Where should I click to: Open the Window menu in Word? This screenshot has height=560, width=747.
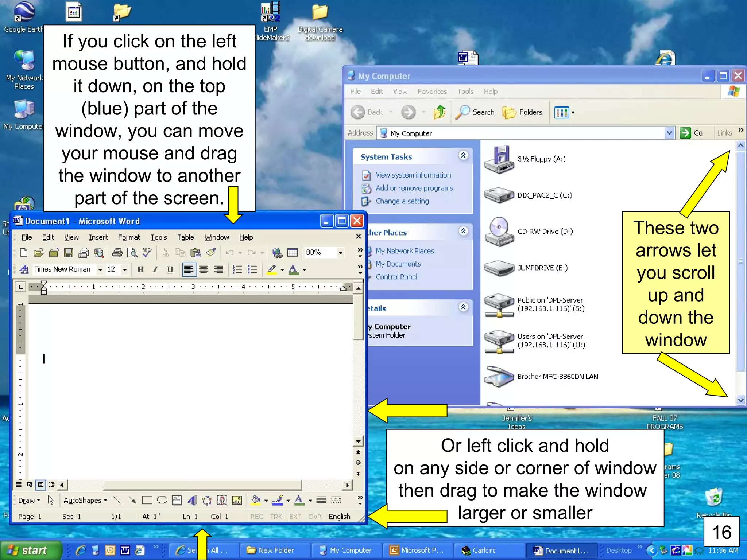[217, 237]
